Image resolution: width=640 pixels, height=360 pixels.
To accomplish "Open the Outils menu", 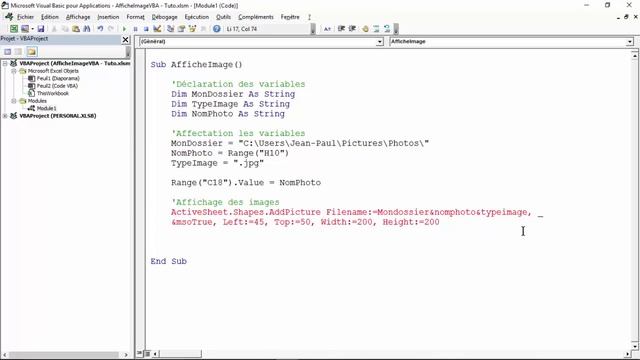I will (223, 17).
